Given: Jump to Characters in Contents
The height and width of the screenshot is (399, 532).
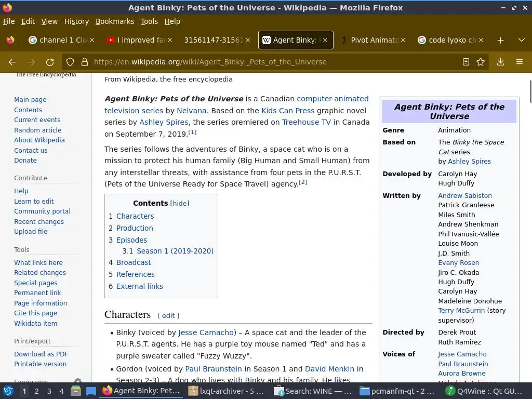Looking at the screenshot, I should click(135, 216).
